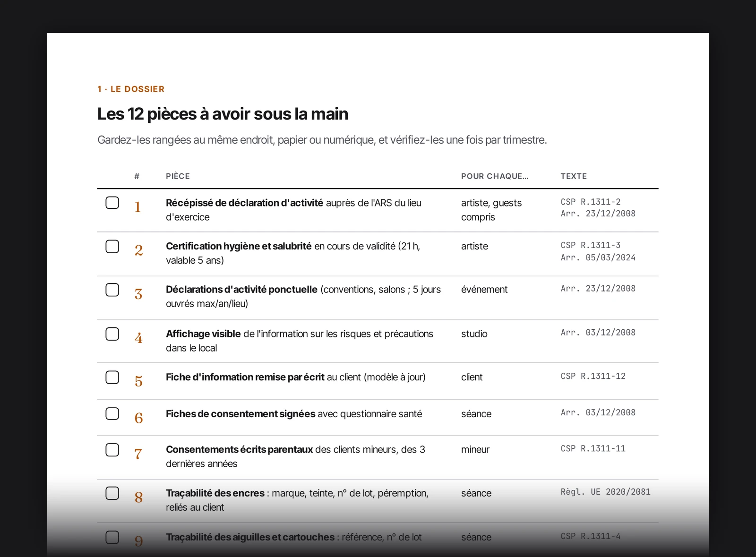Check off Déclarations d'activité ponctuelle row
The width and height of the screenshot is (756, 557).
(x=112, y=290)
